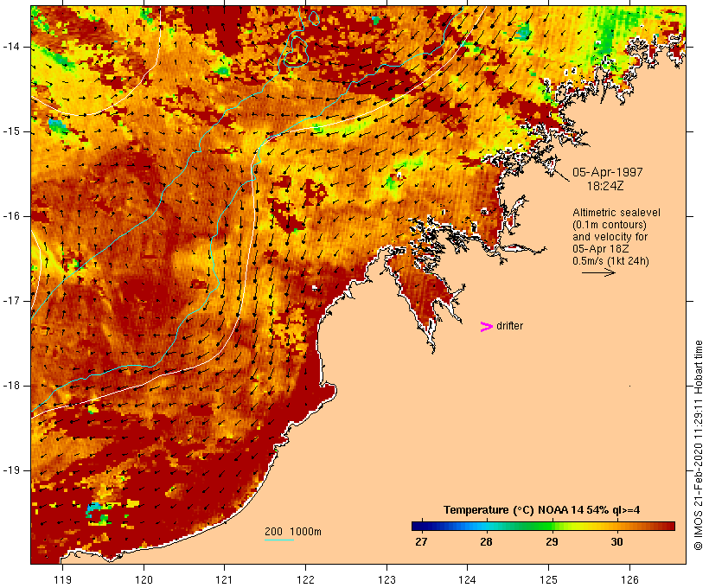Click longitude axis label '123'
Viewport: 709px width, 588px height.
[386, 580]
